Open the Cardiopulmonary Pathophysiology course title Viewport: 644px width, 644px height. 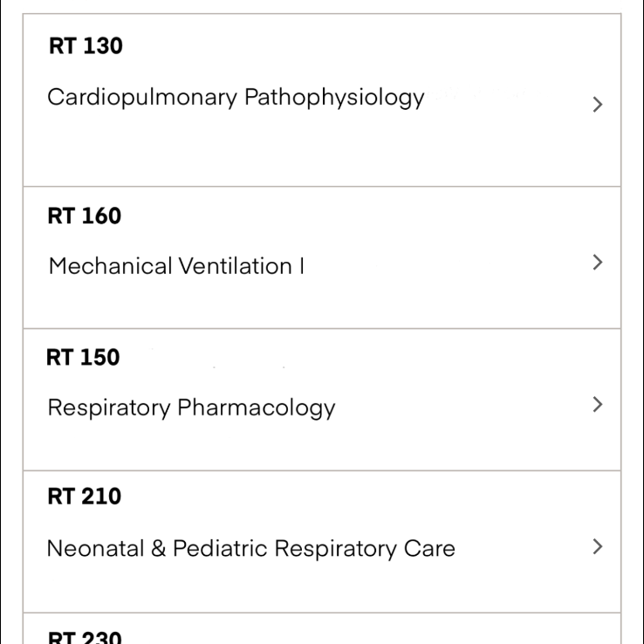coord(236,98)
